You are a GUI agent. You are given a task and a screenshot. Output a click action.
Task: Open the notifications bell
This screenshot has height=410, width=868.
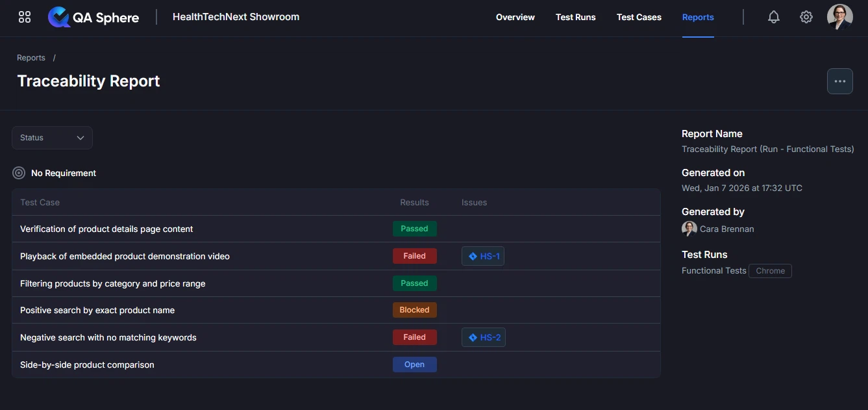(773, 18)
